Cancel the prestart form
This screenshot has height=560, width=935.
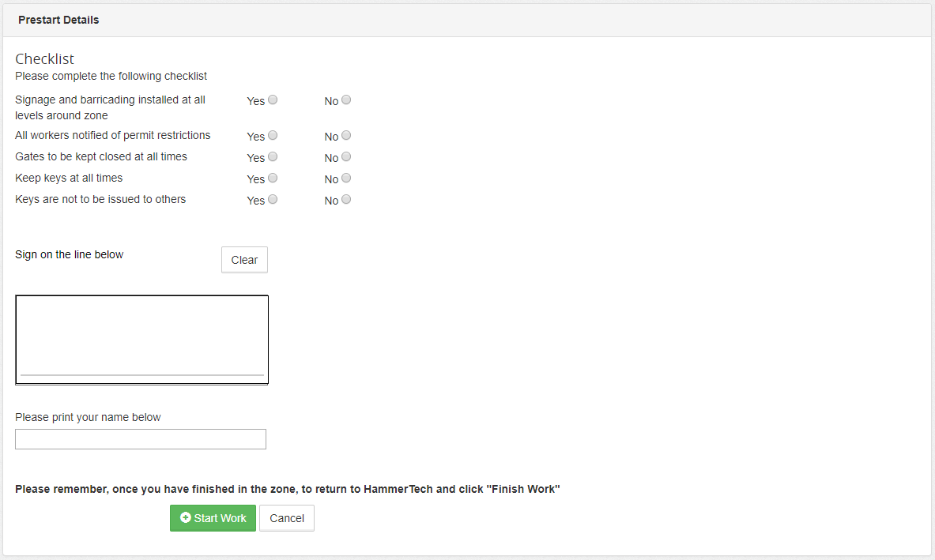(286, 518)
